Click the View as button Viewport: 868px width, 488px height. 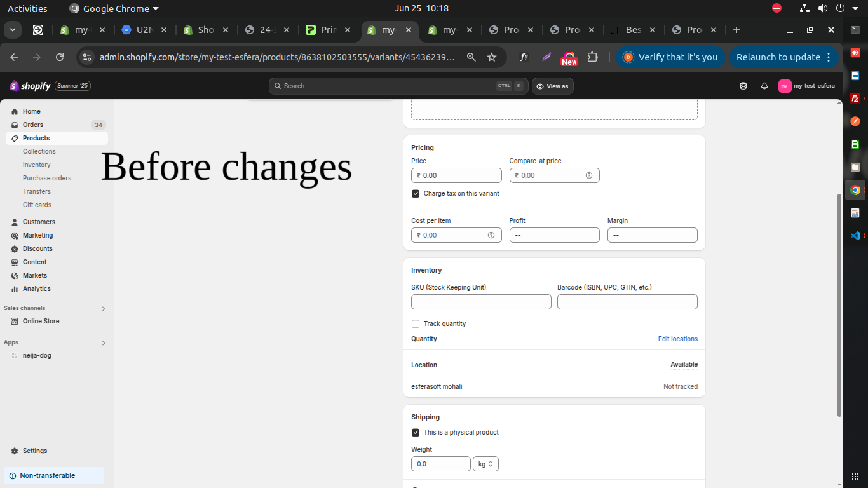(552, 86)
